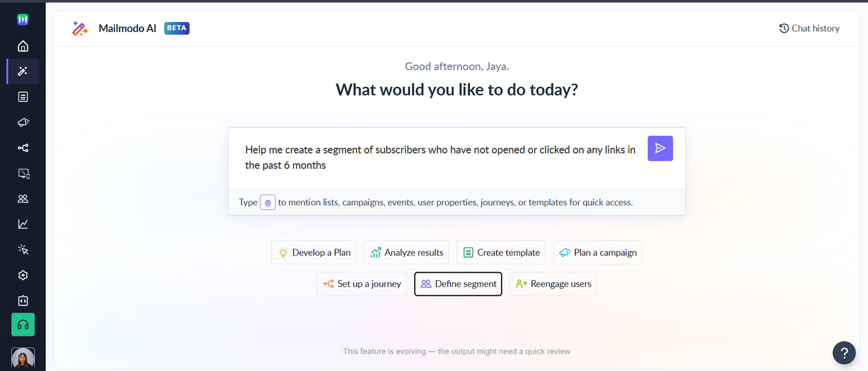Screen dimensions: 868x371
Task: Open the Templates sidebar icon
Action: (23, 97)
